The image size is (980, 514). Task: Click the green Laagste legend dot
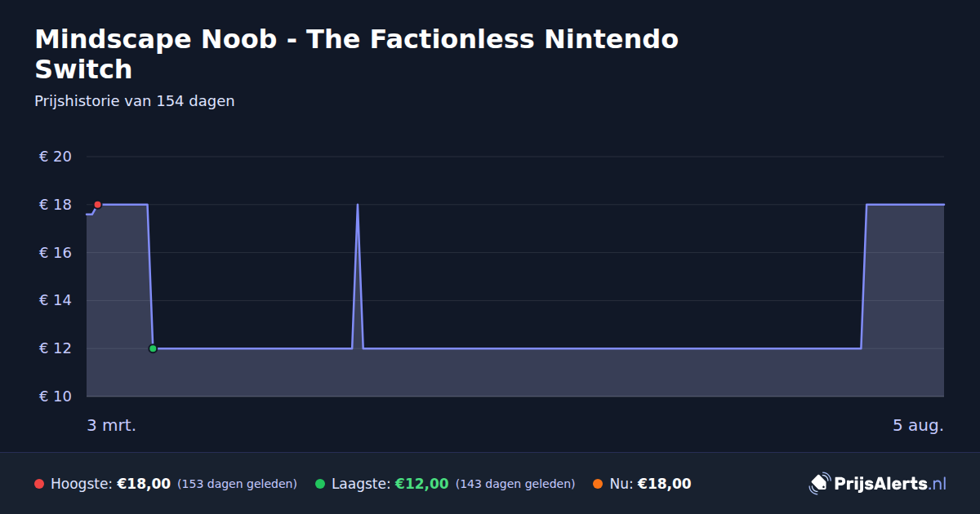click(x=320, y=484)
